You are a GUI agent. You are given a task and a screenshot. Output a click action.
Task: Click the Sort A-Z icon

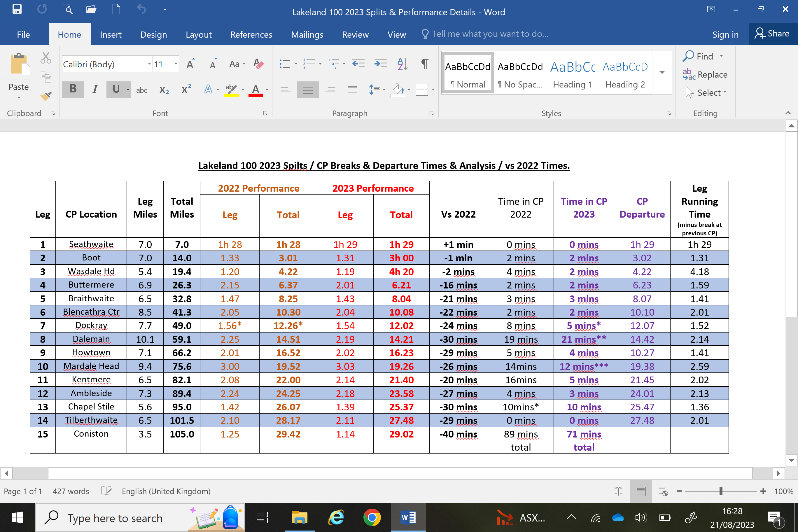click(x=402, y=64)
